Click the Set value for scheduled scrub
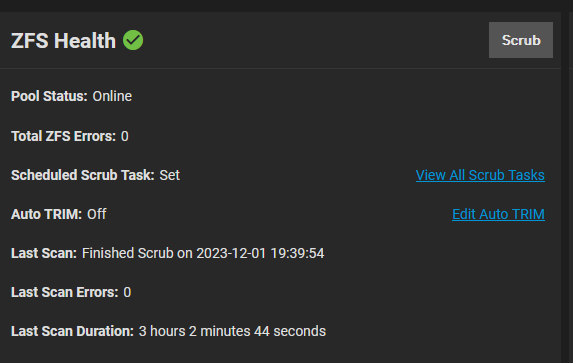This screenshot has height=363, width=573. point(170,175)
